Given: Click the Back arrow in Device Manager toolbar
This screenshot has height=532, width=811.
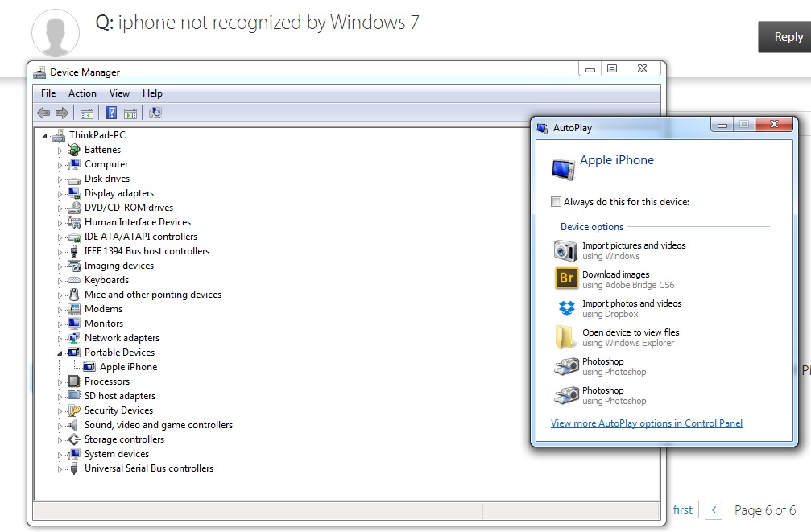Looking at the screenshot, I should 43,113.
